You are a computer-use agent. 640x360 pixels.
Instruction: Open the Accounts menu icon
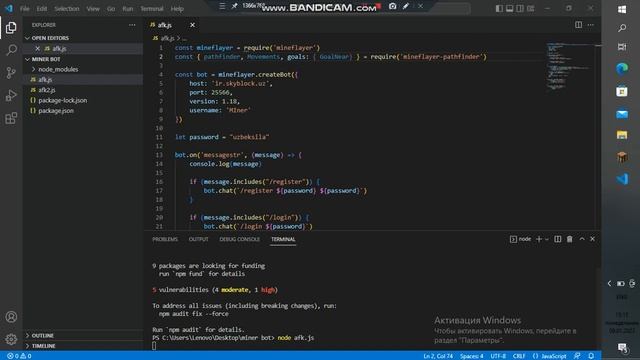click(x=11, y=317)
